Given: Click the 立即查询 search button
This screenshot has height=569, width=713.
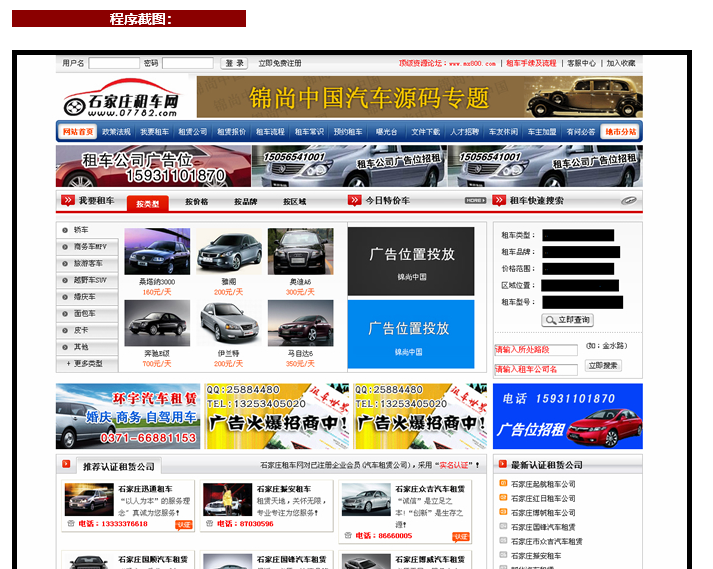Looking at the screenshot, I should click(x=567, y=320).
